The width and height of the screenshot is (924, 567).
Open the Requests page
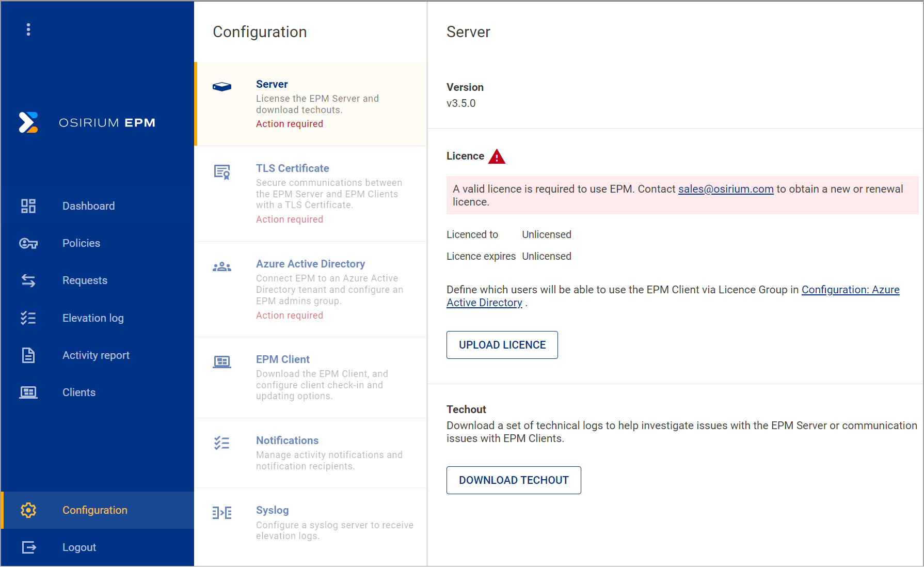(98, 280)
